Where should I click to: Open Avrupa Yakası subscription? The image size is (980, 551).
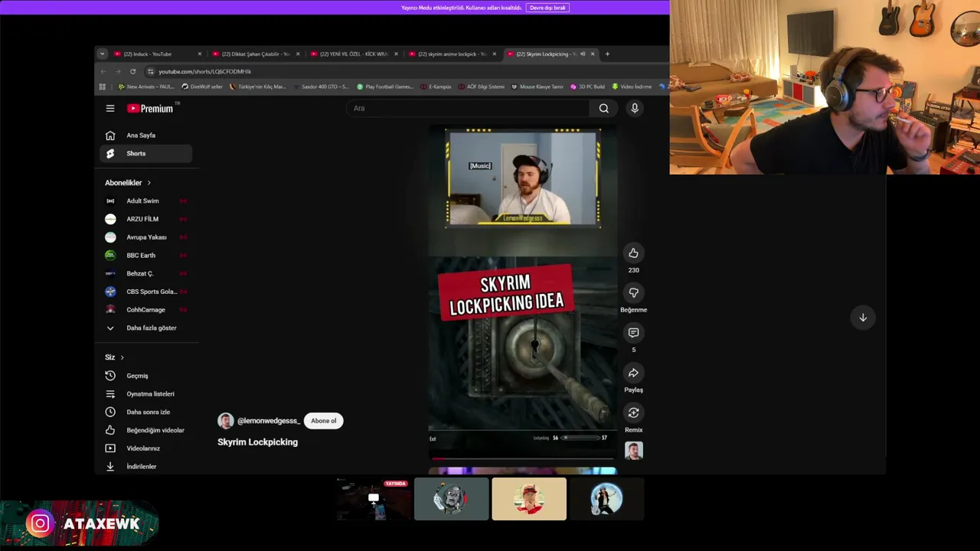click(145, 237)
